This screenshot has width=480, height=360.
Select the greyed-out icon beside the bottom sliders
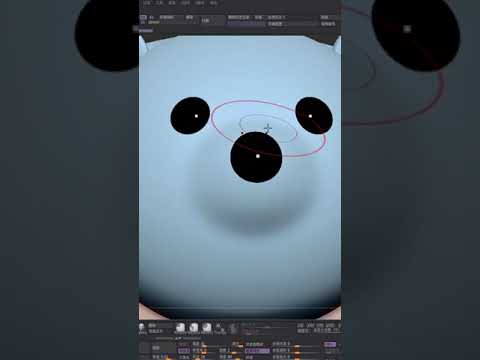(233, 328)
